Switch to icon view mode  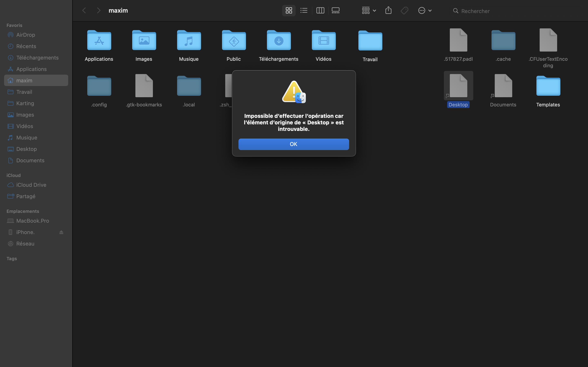click(289, 10)
